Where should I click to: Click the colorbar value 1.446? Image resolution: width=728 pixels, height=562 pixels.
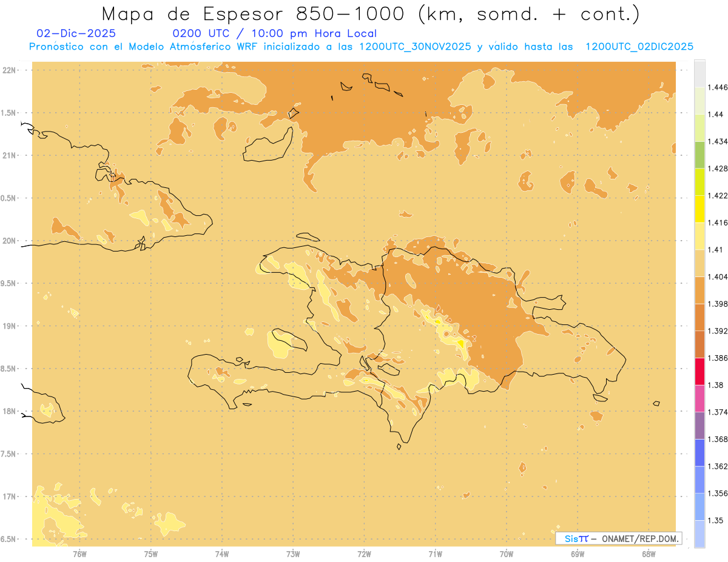tap(717, 87)
